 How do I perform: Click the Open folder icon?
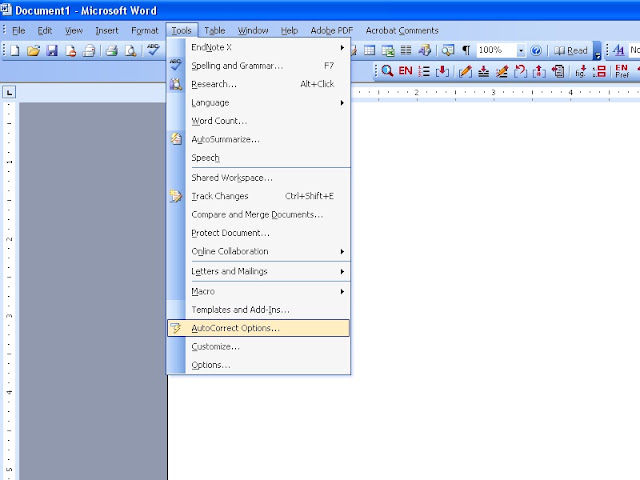click(33, 51)
